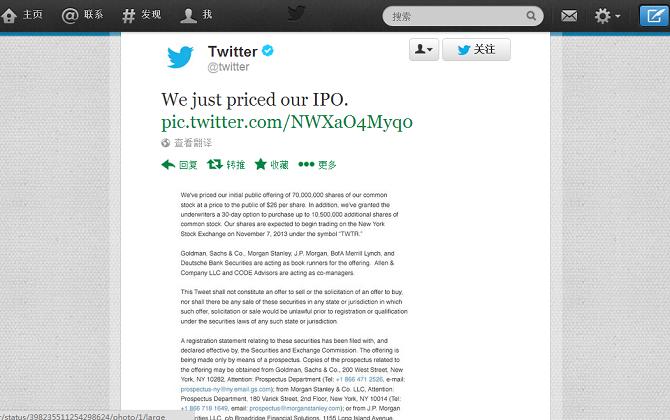Click the Twitter profile avatar bird
This screenshot has height=420, width=670.
tap(180, 57)
